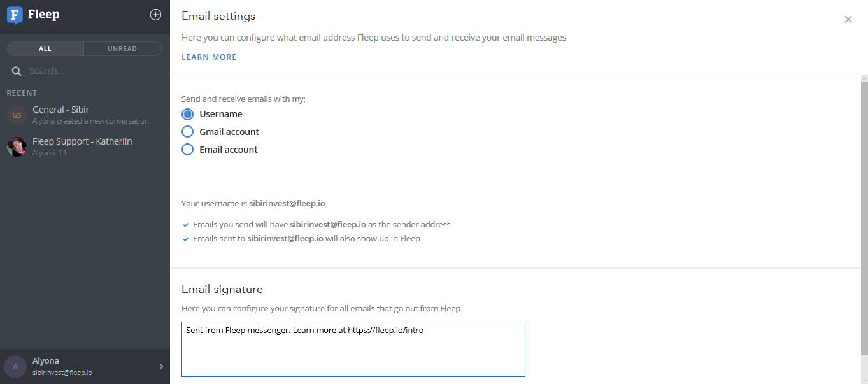This screenshot has width=868, height=384.
Task: Click the search magnifier icon
Action: pos(17,71)
